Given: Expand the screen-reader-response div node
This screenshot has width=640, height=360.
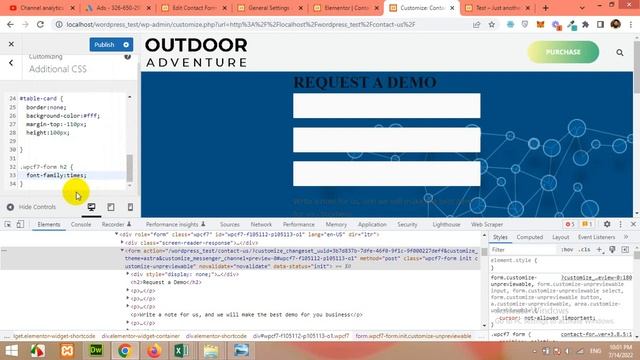Looking at the screenshot, I should tap(122, 242).
